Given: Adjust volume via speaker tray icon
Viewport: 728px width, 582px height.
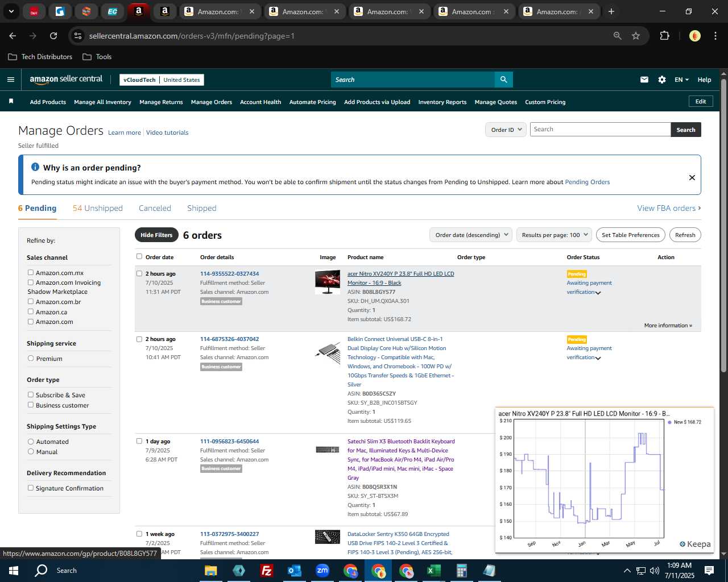Looking at the screenshot, I should pyautogui.click(x=654, y=571).
